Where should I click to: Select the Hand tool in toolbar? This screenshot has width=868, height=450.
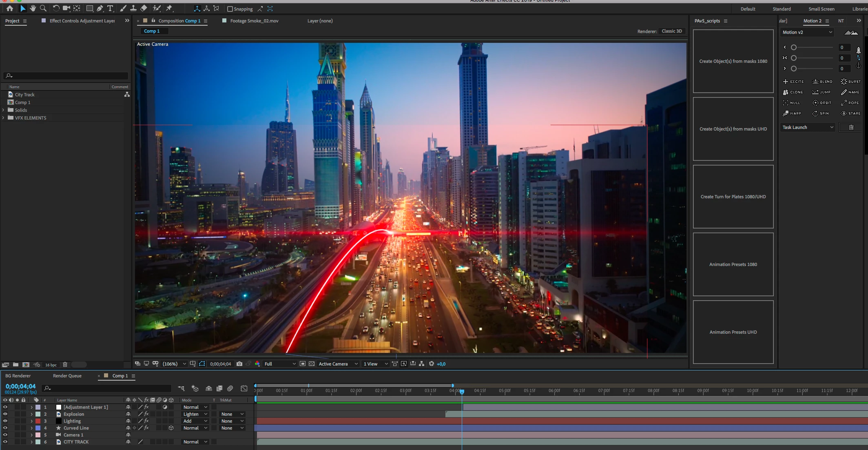(x=33, y=9)
